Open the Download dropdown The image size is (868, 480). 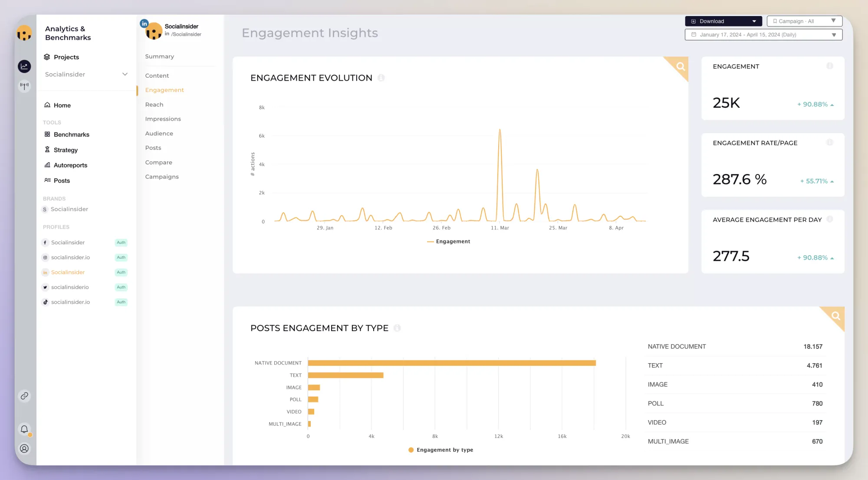tap(723, 21)
